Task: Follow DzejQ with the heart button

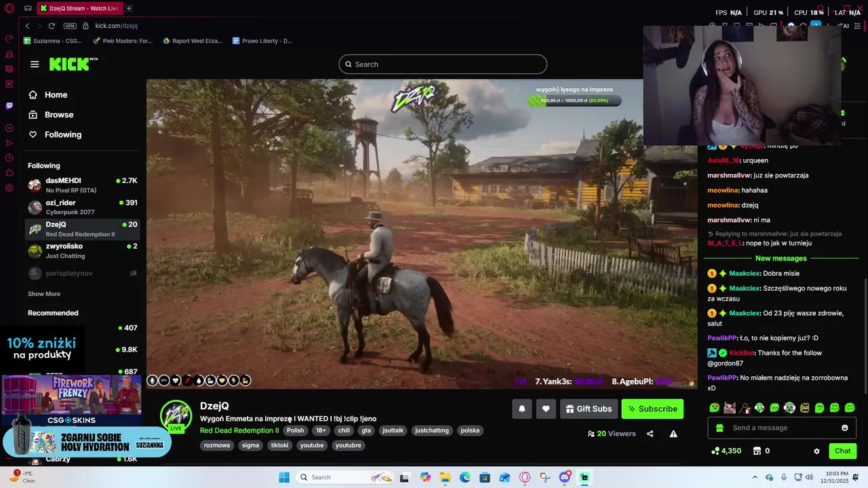Action: tap(546, 409)
